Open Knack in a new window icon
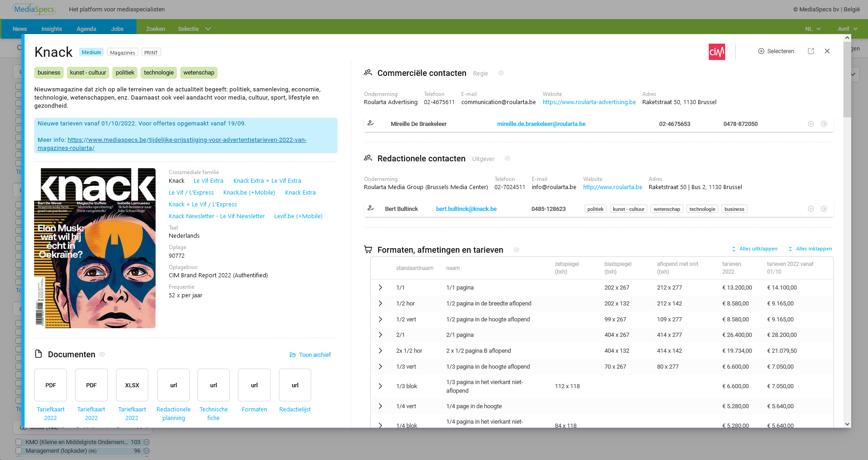This screenshot has height=460, width=868. (811, 51)
